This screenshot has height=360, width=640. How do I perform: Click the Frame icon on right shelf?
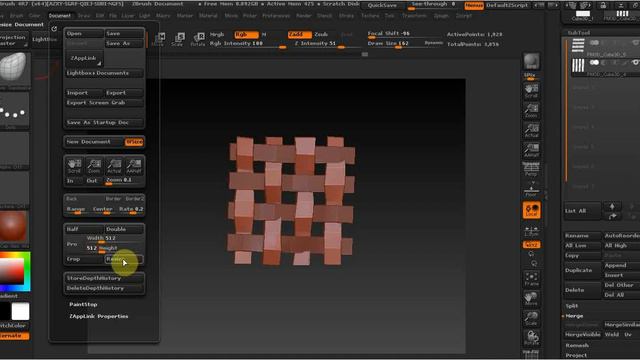point(531,279)
